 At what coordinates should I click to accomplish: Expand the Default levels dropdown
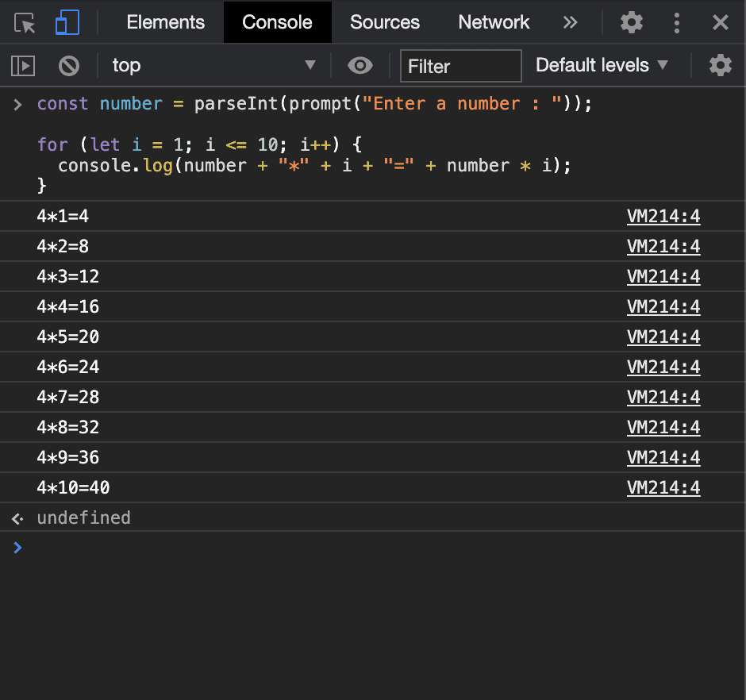[602, 65]
